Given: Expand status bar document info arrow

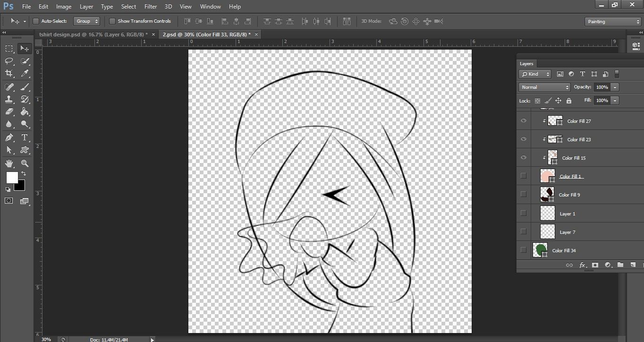Looking at the screenshot, I should coord(152,339).
